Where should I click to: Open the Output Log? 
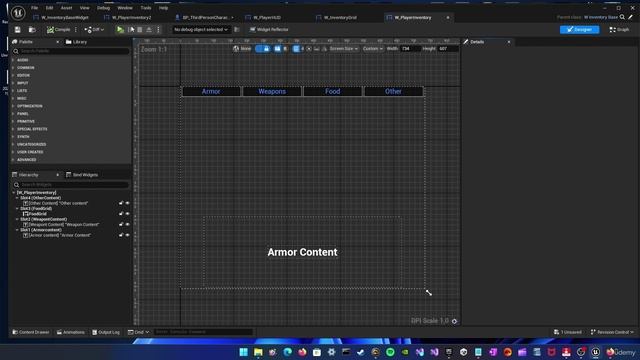(106, 332)
